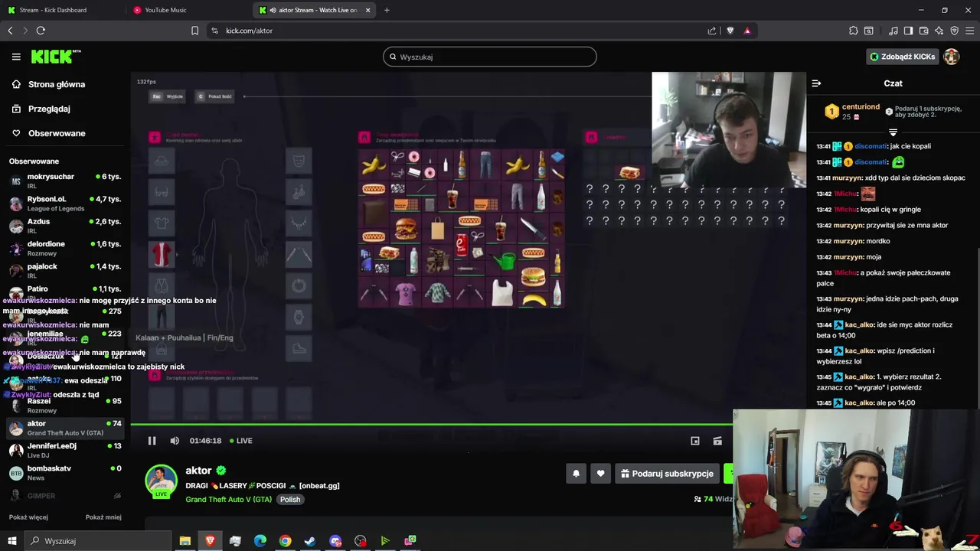Open RybsonLoL channel
This screenshot has height=551, width=980.
point(65,204)
